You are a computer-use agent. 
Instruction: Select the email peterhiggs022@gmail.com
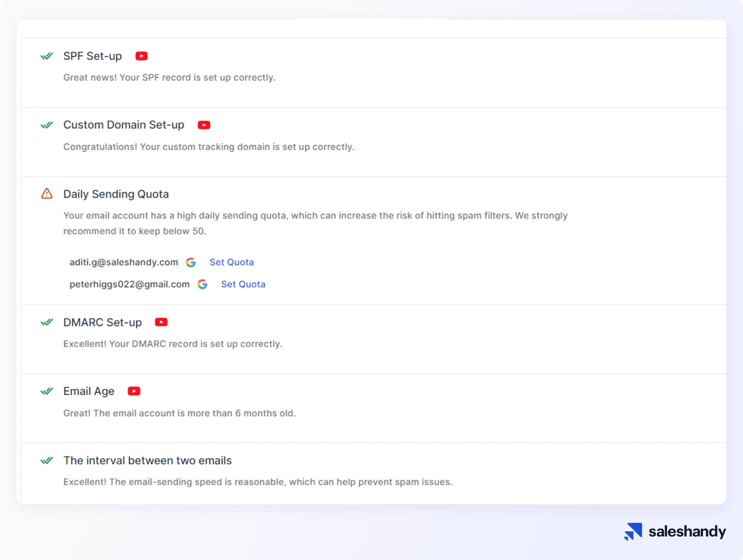tap(129, 284)
